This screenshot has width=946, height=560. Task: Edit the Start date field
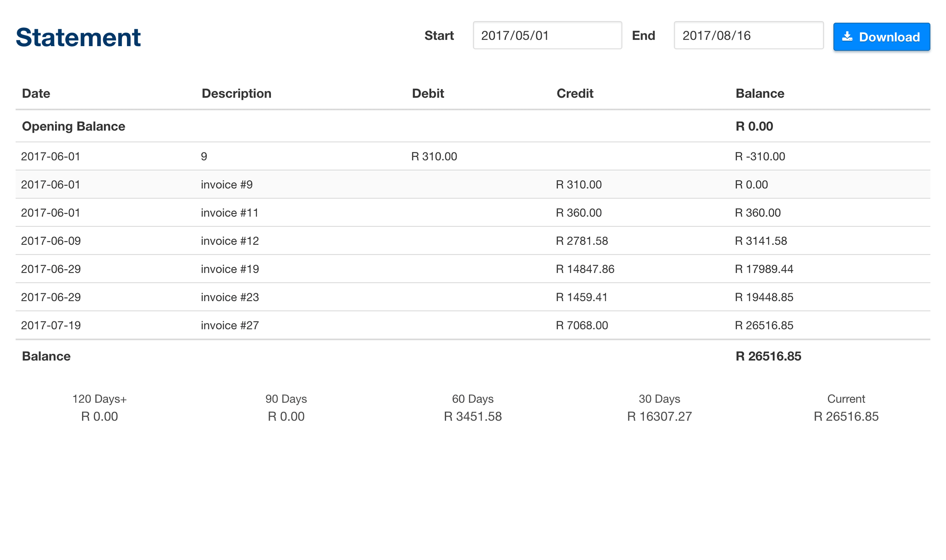click(x=547, y=35)
